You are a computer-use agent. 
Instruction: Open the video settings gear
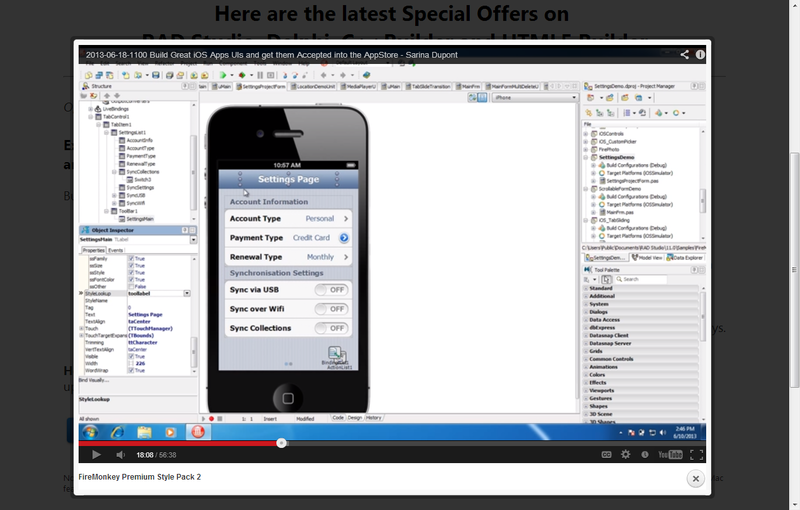click(626, 454)
